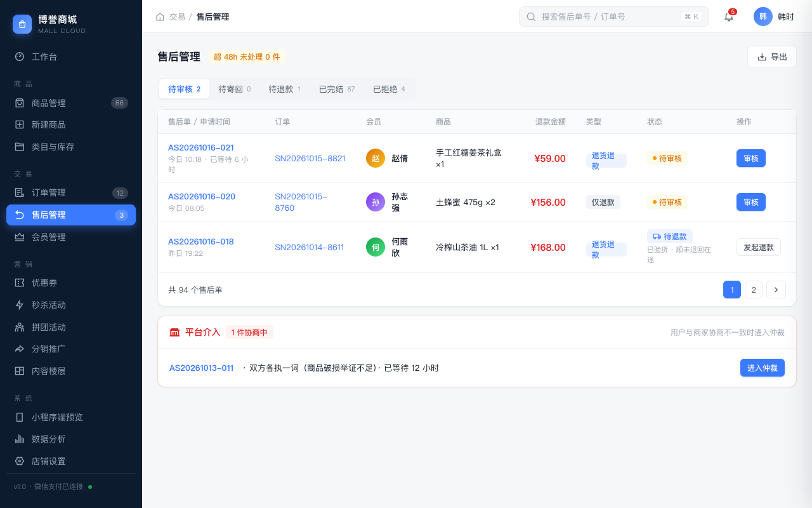The width and height of the screenshot is (812, 508).
Task: Click 发起退款 for AS20261016-018
Action: (759, 247)
